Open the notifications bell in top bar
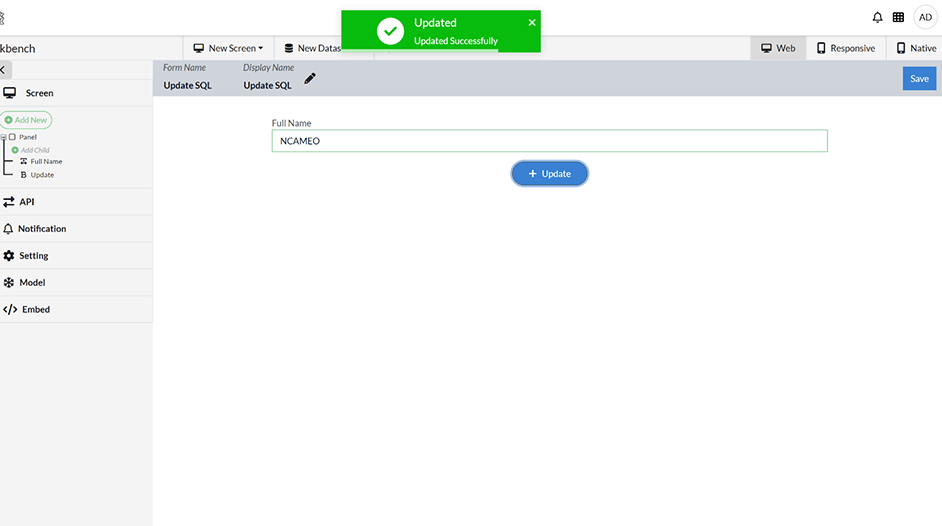 [x=878, y=17]
